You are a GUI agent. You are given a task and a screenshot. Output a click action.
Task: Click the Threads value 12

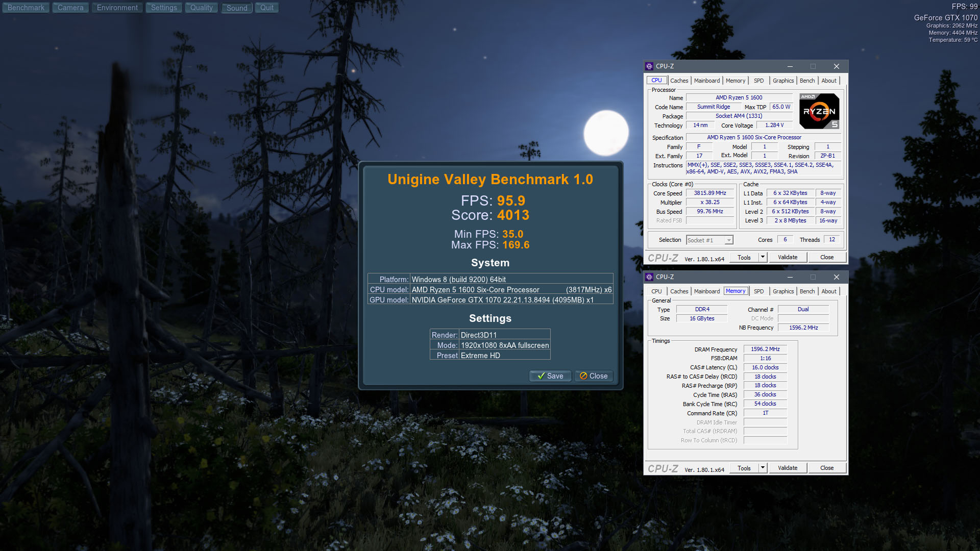[x=832, y=240]
